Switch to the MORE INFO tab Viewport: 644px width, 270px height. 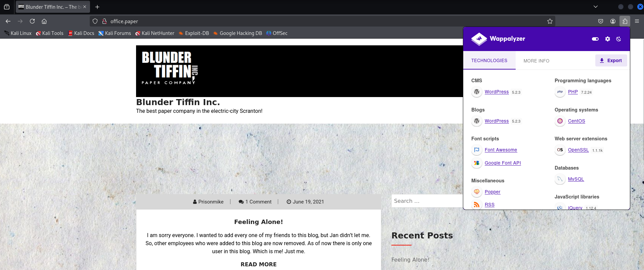point(536,61)
